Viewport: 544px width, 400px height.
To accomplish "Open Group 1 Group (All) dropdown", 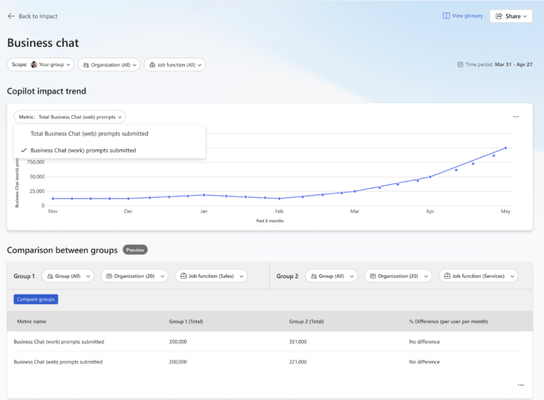I will coord(68,276).
